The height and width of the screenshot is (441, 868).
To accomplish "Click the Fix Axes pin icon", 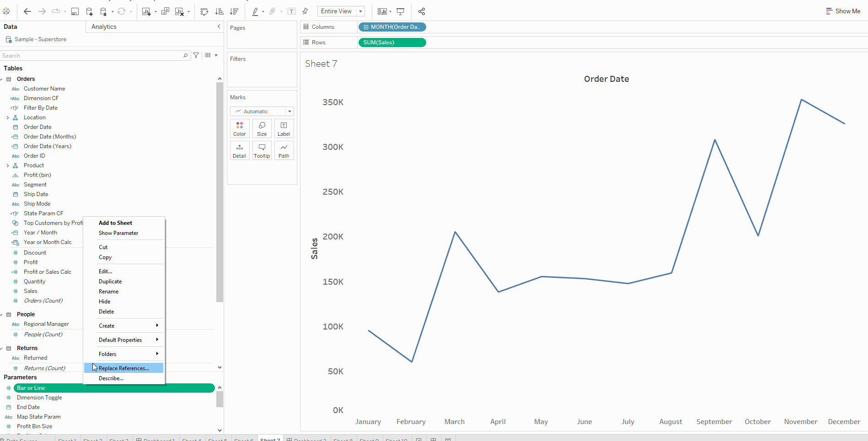I will pos(305,11).
